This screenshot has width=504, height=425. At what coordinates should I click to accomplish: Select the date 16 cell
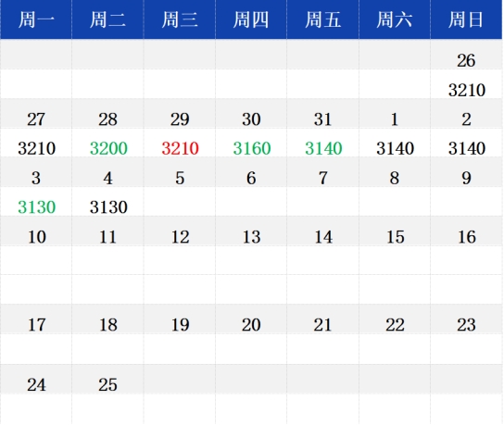pyautogui.click(x=467, y=237)
